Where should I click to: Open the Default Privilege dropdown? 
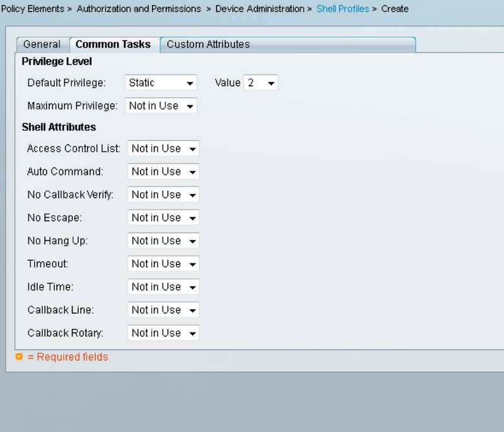click(x=161, y=83)
